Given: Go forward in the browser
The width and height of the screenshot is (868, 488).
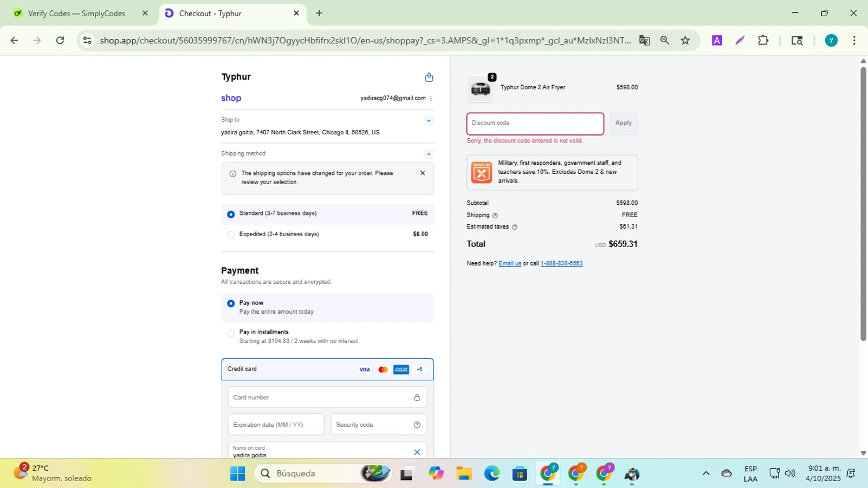Looking at the screenshot, I should coord(37,41).
